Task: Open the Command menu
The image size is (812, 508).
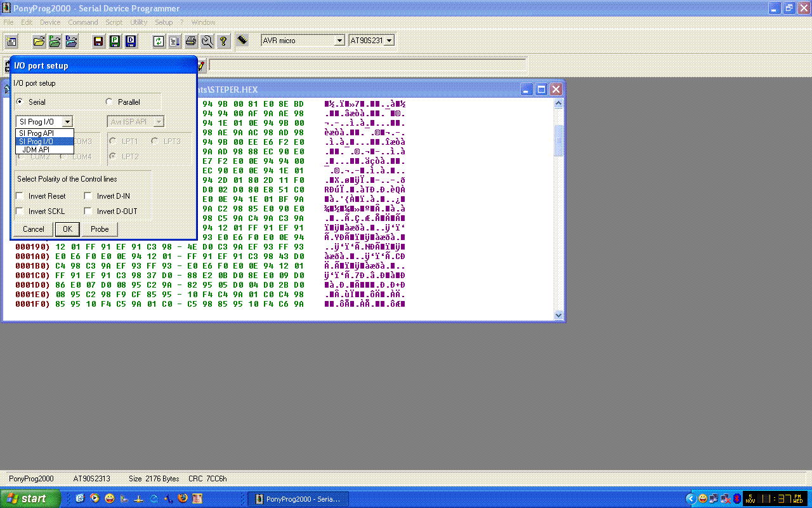Action: tap(83, 22)
